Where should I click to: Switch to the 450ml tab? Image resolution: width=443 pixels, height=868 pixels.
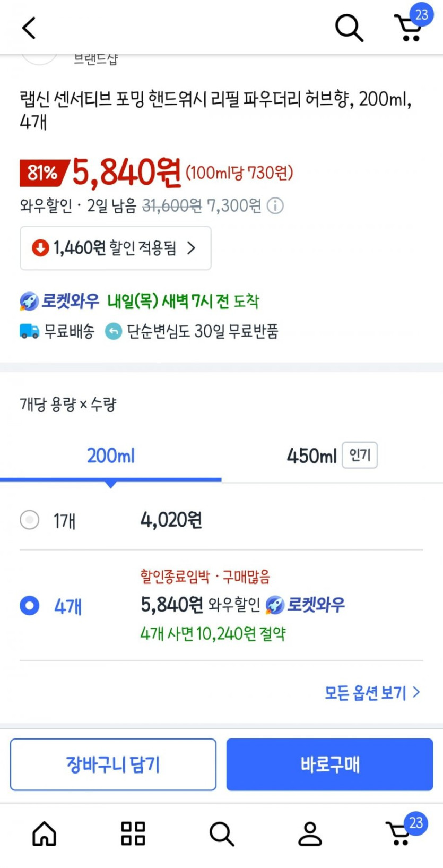331,456
